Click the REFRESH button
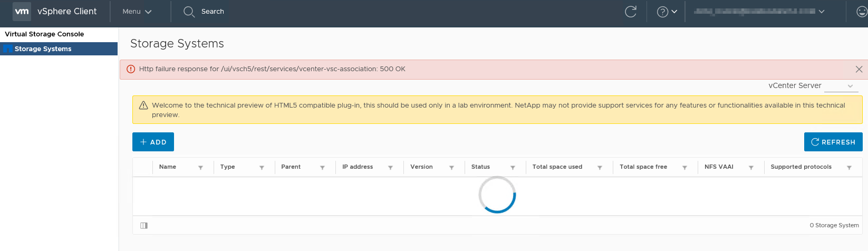The width and height of the screenshot is (868, 251). pyautogui.click(x=833, y=142)
